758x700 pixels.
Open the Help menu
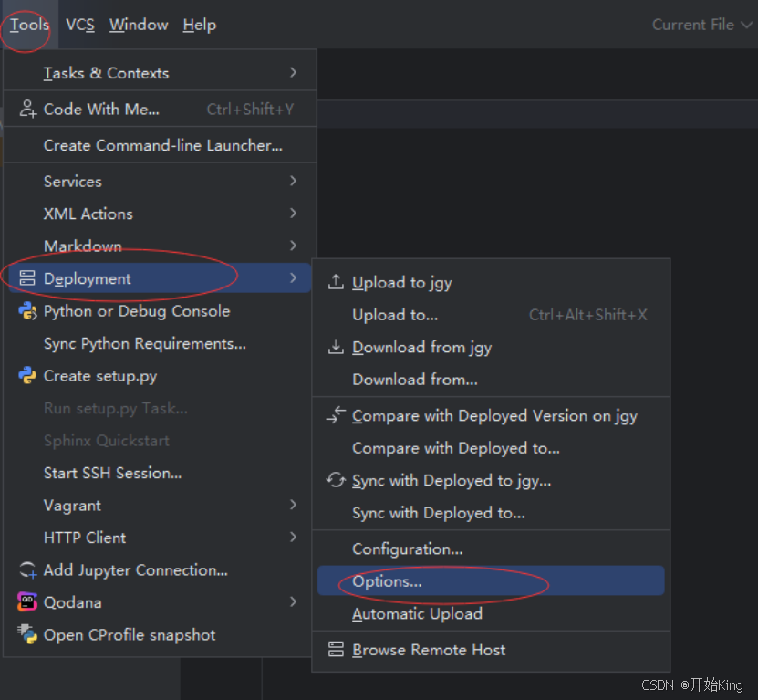[200, 25]
